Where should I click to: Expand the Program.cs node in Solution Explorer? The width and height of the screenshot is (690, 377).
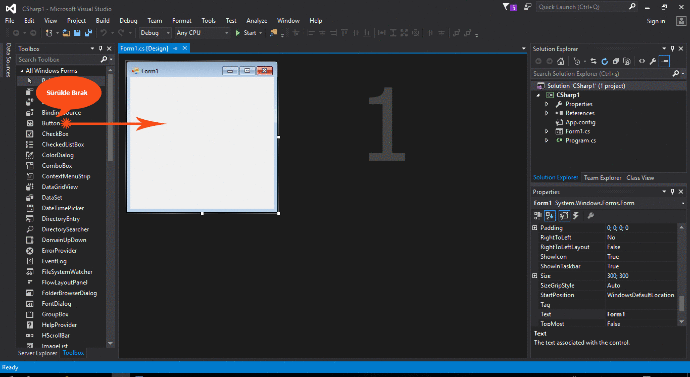[547, 140]
